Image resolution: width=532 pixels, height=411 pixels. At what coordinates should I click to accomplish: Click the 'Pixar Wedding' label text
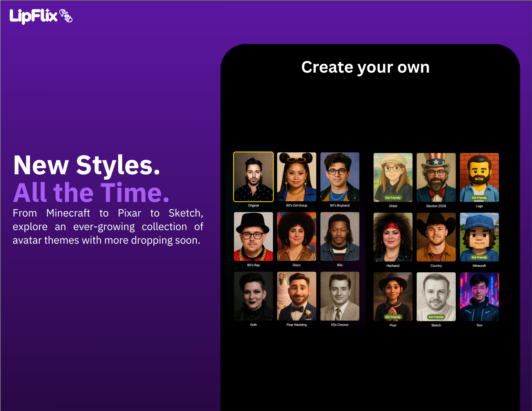pyautogui.click(x=297, y=325)
